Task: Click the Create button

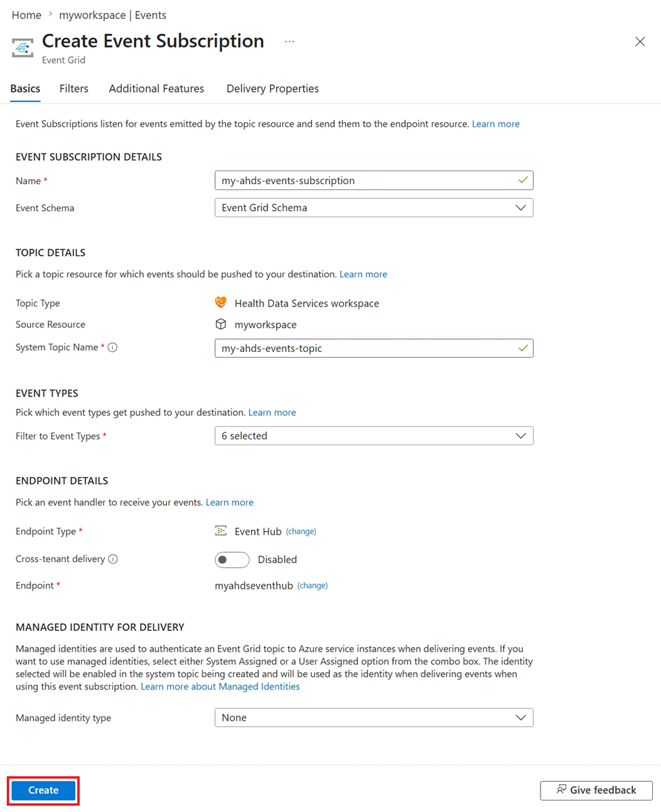Action: pos(43,790)
